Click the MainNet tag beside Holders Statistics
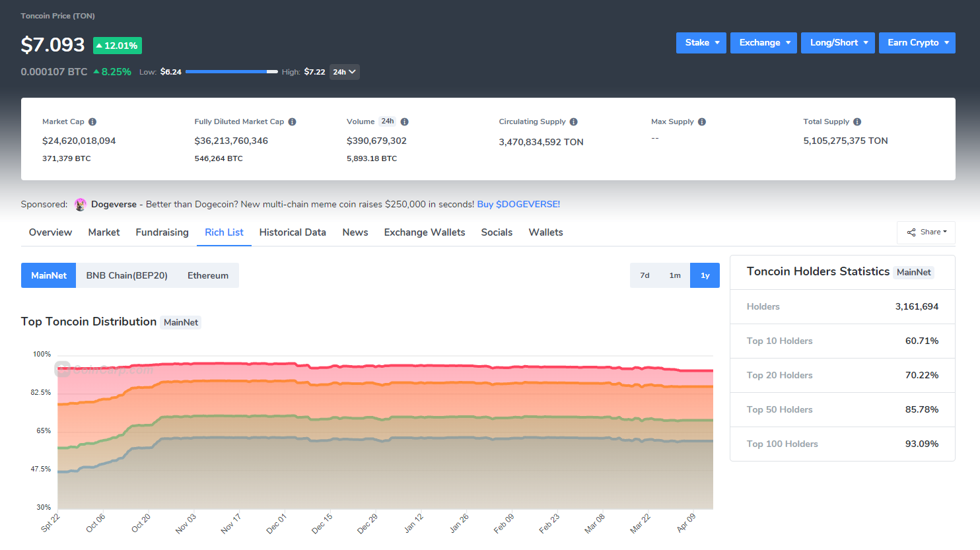Viewport: 980px width, 550px height. [913, 273]
